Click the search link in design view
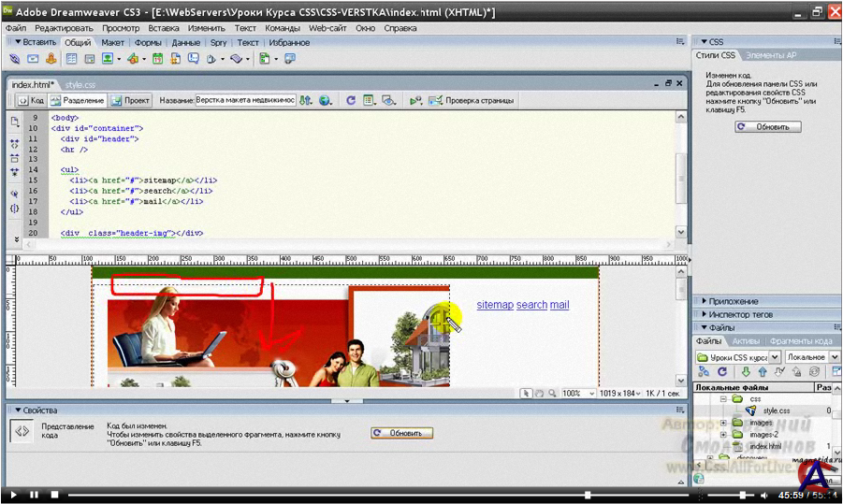This screenshot has width=843, height=504. 531,305
